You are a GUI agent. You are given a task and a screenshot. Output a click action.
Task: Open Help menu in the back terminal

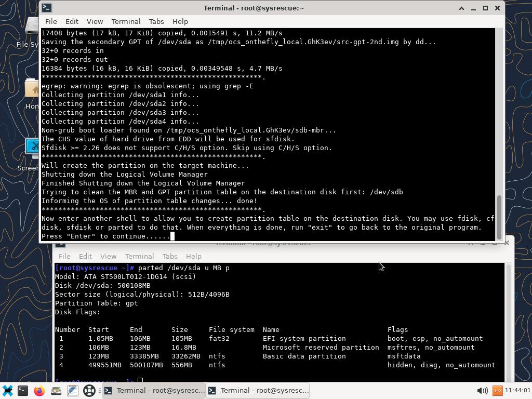click(193, 256)
